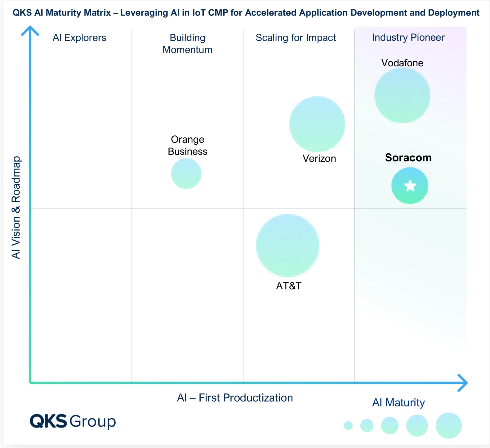Click the "Soracom" label
Screen dimensions: 490x448
coord(408,158)
